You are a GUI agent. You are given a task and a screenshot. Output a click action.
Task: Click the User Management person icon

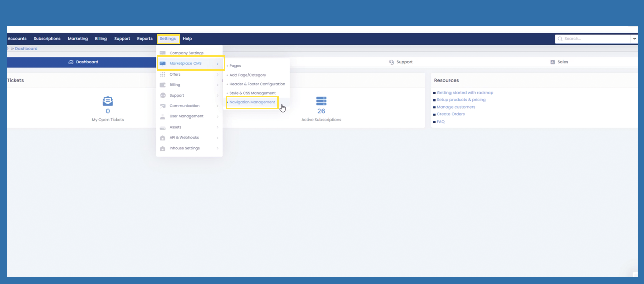pyautogui.click(x=163, y=116)
